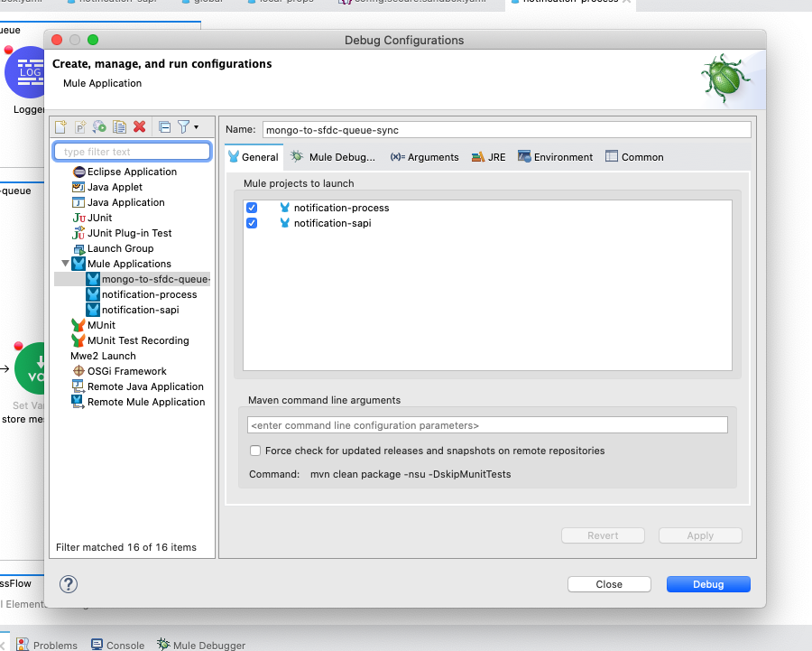Uncheck the notification-process project checkbox
The image size is (812, 651).
coord(253,208)
